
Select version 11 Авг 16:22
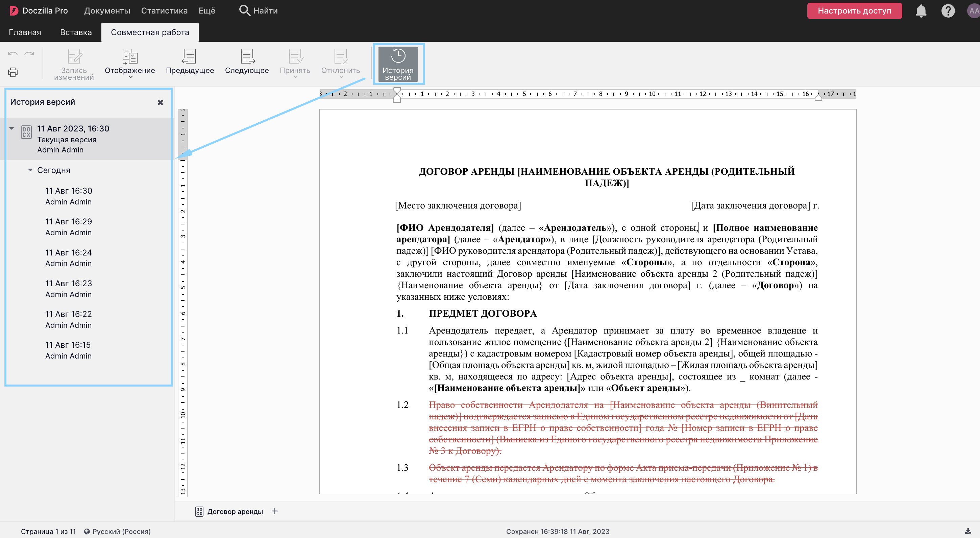69,319
